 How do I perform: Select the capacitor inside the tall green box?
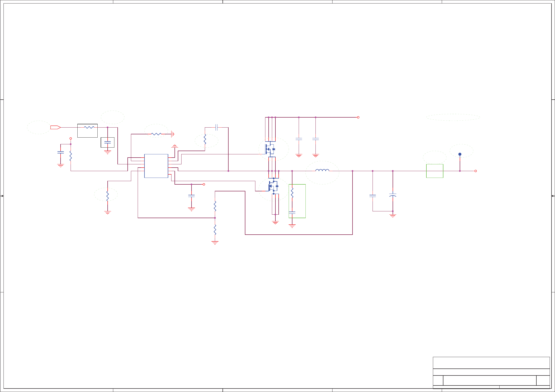point(292,213)
